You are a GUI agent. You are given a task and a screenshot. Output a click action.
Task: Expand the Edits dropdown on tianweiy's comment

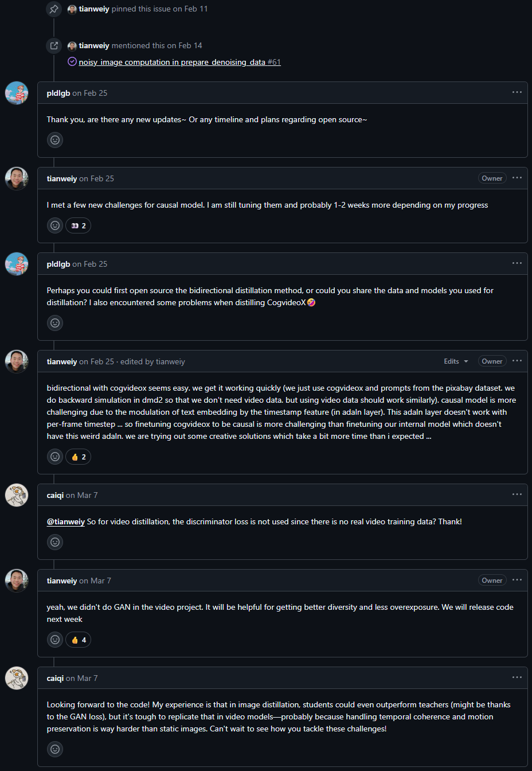click(x=456, y=361)
